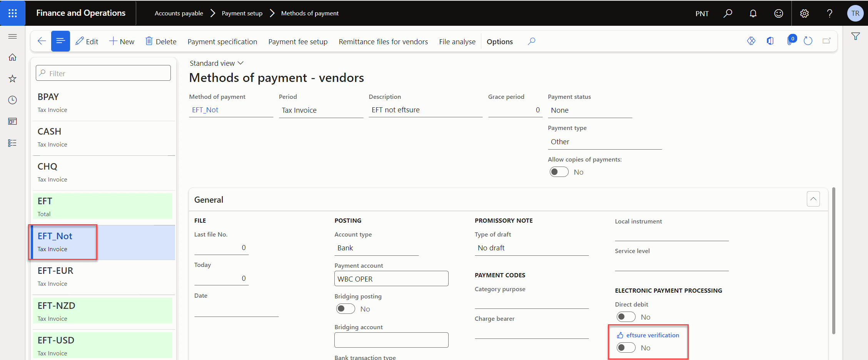The height and width of the screenshot is (360, 868).
Task: Create a New method of payment
Action: click(x=122, y=41)
